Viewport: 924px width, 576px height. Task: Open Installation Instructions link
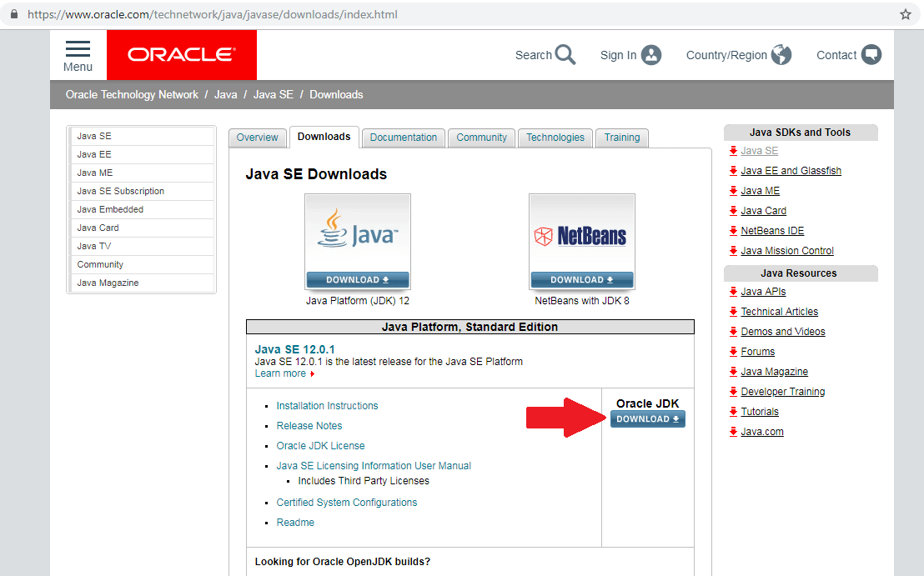point(327,406)
